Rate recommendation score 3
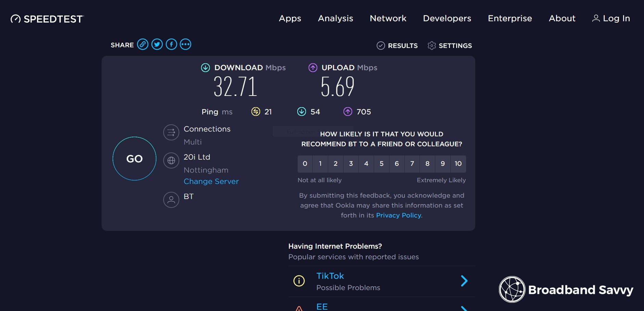Screen dimensions: 644x311 point(351,164)
